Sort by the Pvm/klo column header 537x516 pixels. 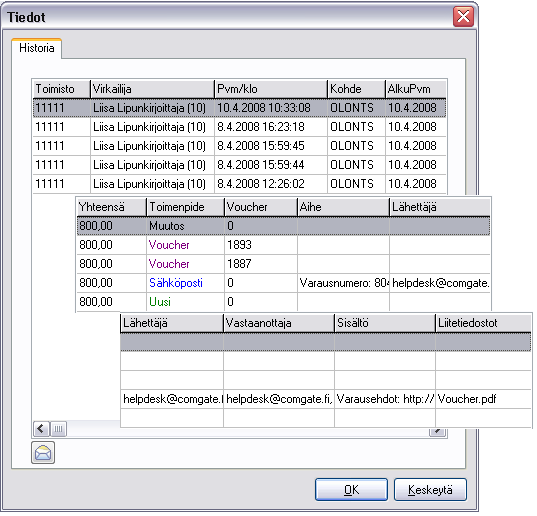(271, 89)
